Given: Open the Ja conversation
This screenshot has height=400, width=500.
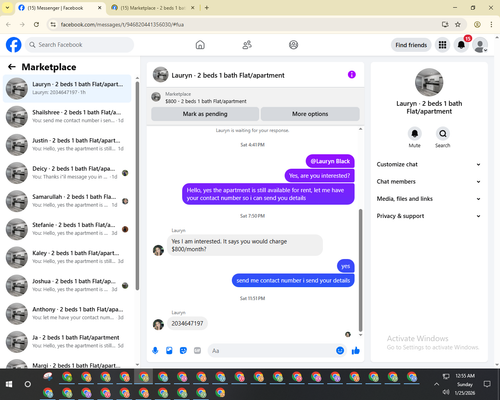Looking at the screenshot, I should point(67,342).
